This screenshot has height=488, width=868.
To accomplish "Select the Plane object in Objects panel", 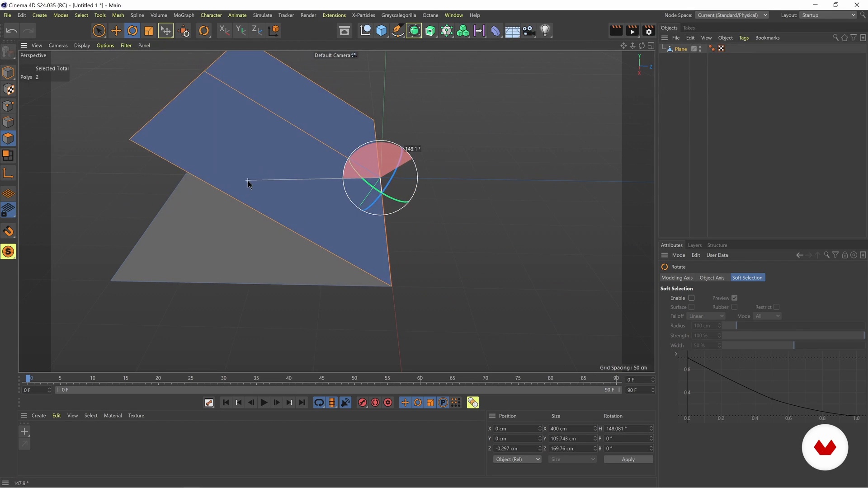I will tap(681, 49).
